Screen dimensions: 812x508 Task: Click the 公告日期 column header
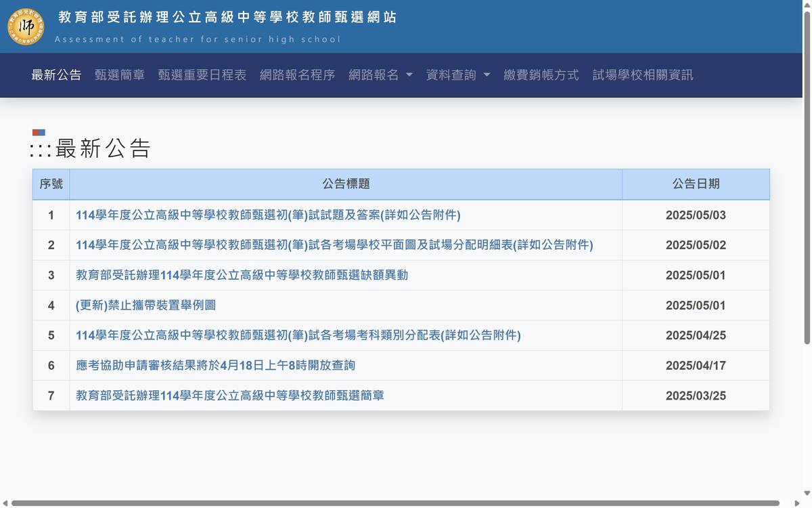click(696, 184)
